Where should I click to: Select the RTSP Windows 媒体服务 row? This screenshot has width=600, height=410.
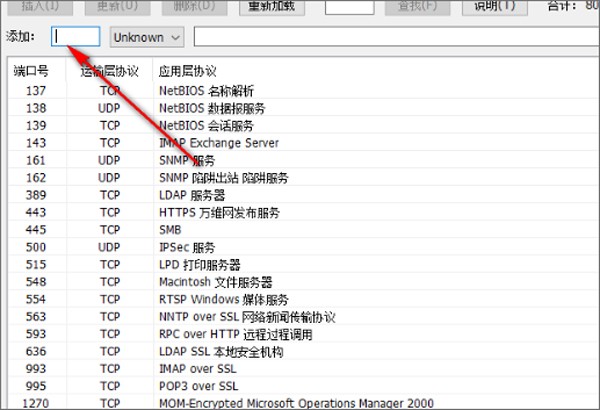(x=224, y=300)
